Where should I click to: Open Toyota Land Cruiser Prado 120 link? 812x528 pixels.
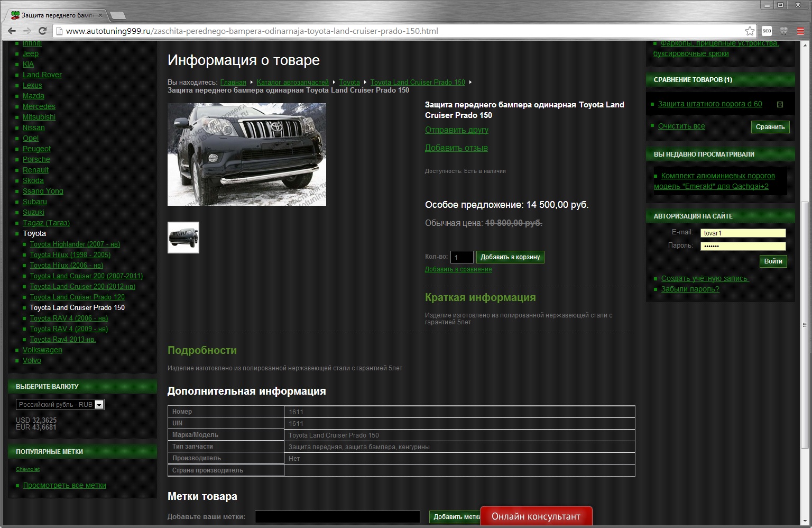tap(77, 297)
